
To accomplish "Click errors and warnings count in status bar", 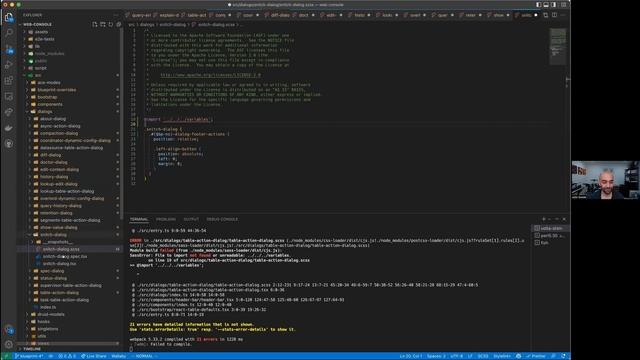I will [x=67, y=356].
